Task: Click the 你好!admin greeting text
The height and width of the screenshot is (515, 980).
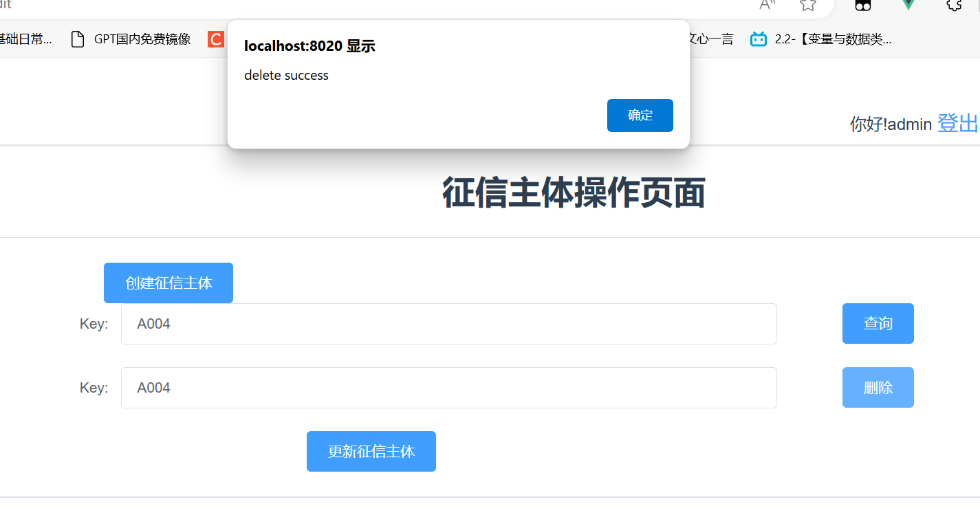Action: click(891, 124)
